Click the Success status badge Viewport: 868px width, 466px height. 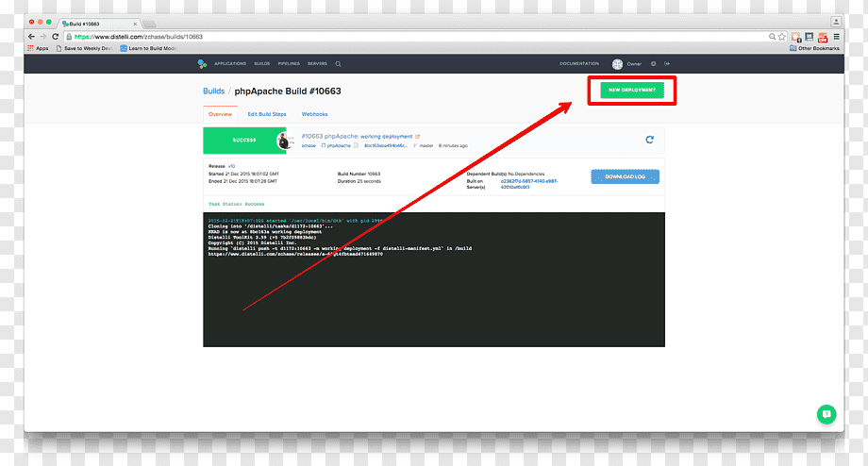tap(244, 140)
